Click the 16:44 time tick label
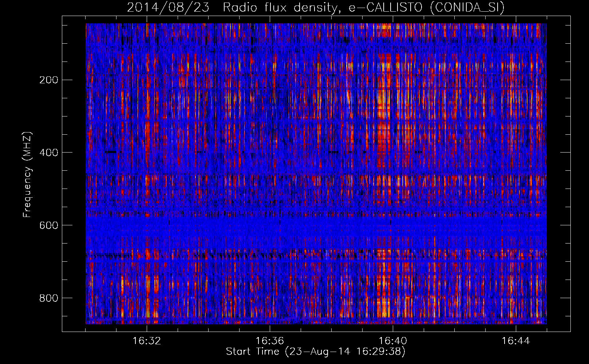Screen dimensions: 589x364 point(516,341)
